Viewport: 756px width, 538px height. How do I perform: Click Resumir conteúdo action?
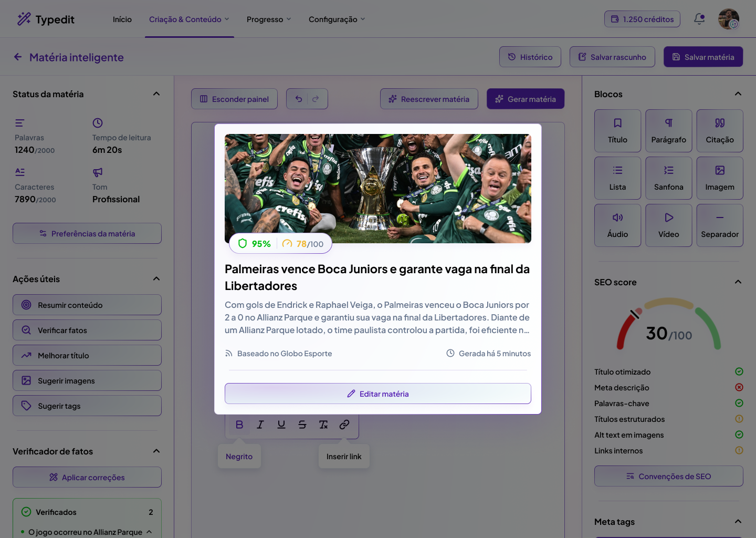click(x=87, y=305)
